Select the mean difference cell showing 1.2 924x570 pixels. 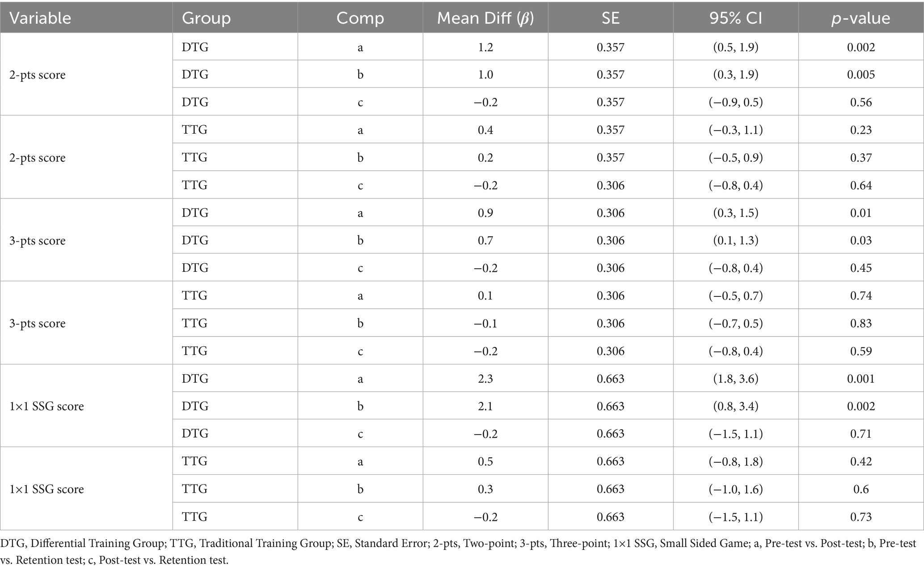[x=485, y=47]
